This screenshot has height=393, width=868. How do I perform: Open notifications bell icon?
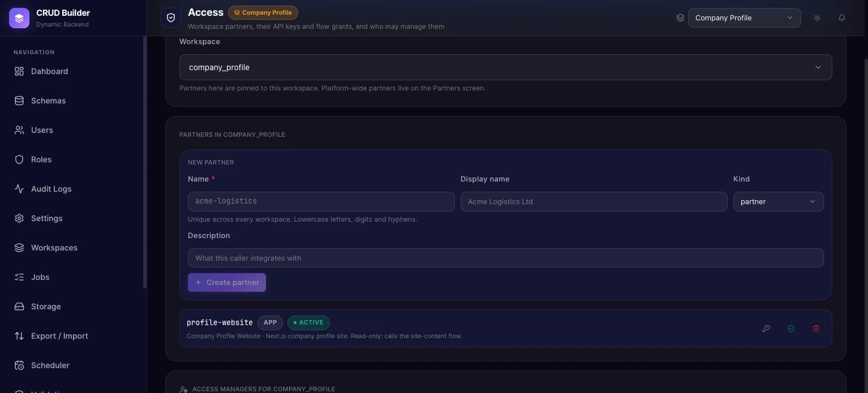coord(842,18)
